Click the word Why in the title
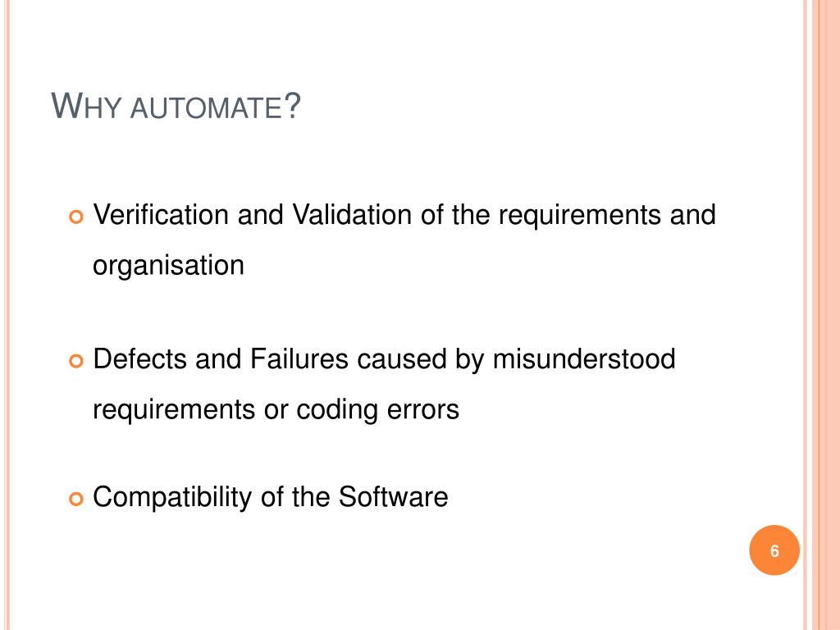This screenshot has width=840, height=630. (85, 106)
